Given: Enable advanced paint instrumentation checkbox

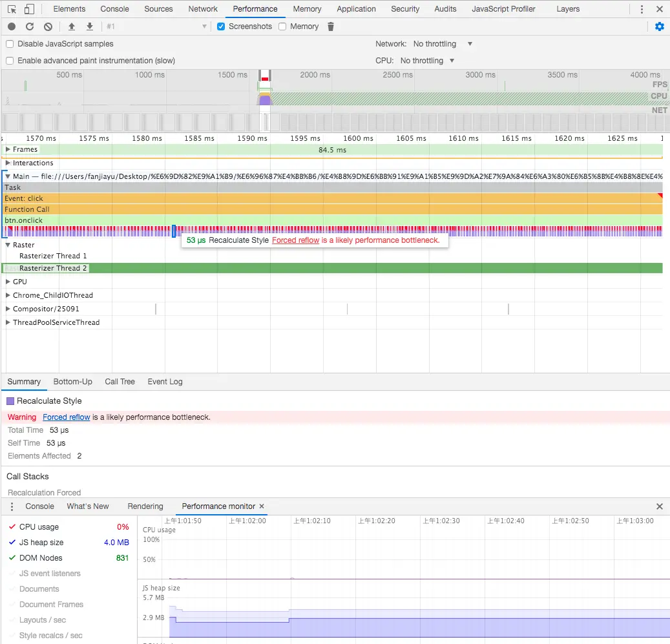Looking at the screenshot, I should click(x=10, y=61).
